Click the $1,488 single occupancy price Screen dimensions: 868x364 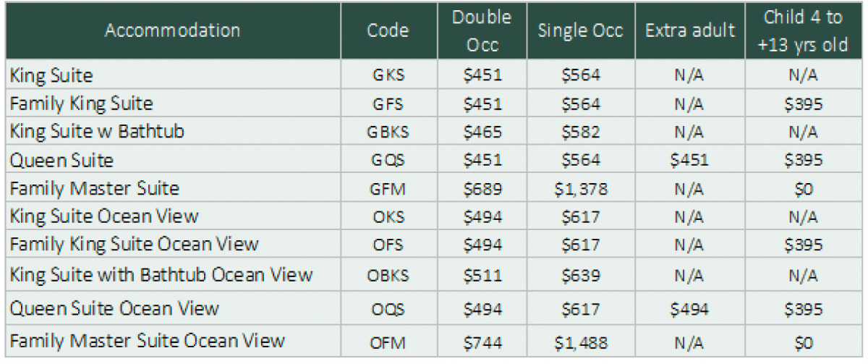[580, 342]
